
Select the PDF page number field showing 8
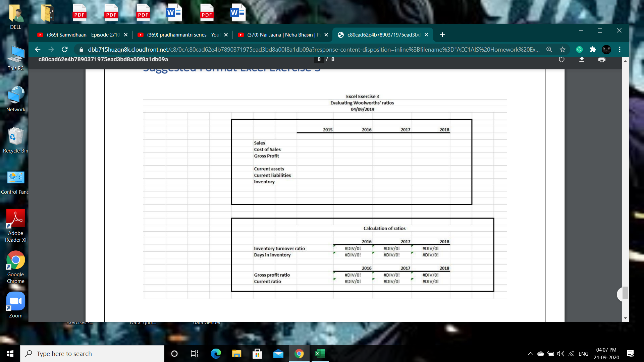click(319, 59)
